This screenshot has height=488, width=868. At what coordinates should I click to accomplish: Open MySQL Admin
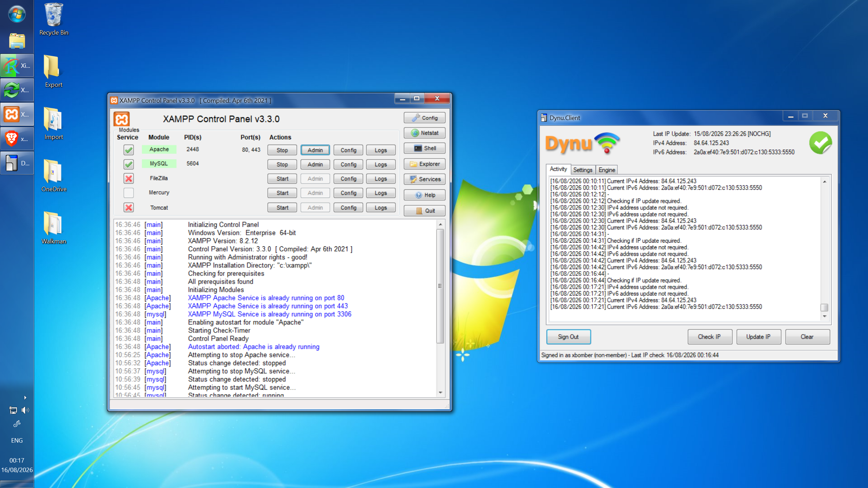(x=315, y=164)
